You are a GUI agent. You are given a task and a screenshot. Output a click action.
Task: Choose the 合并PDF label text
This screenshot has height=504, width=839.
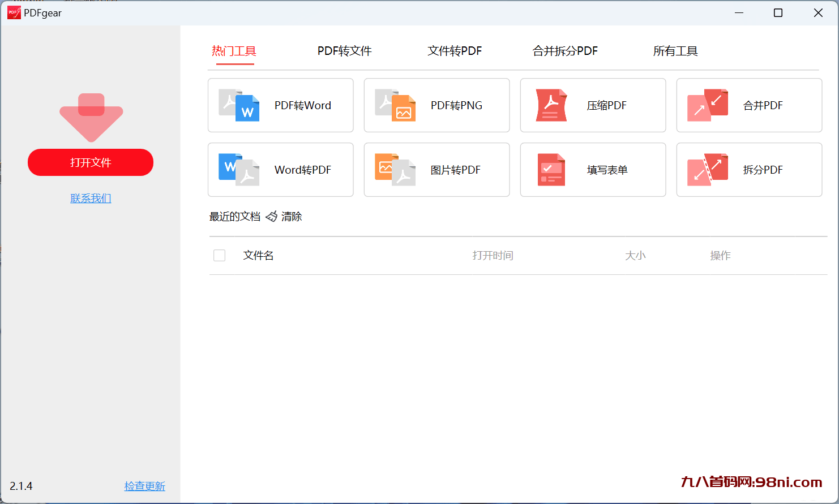pos(763,105)
